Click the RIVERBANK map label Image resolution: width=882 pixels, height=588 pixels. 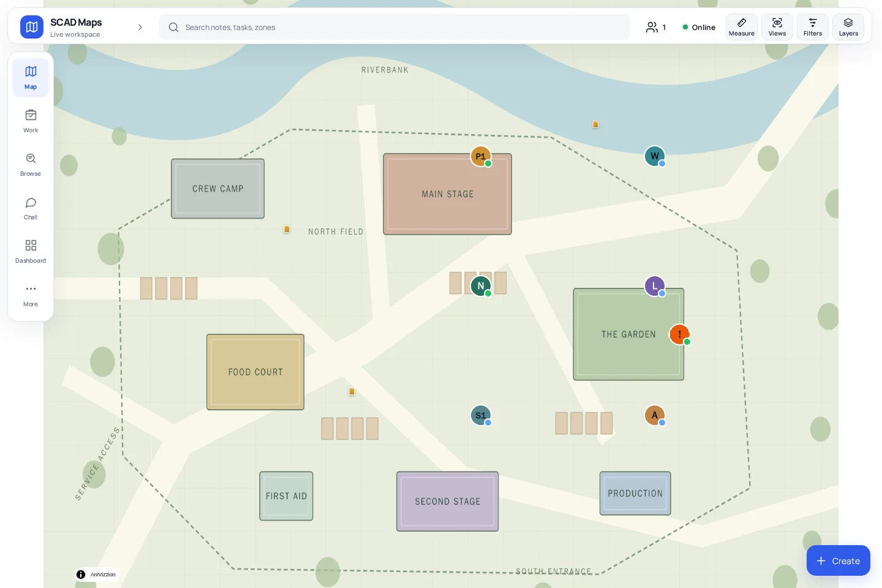pyautogui.click(x=385, y=70)
